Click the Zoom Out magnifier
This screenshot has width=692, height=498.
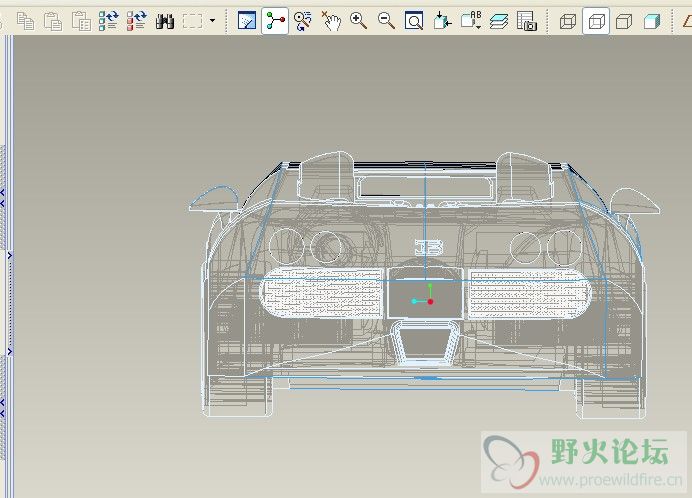point(387,21)
